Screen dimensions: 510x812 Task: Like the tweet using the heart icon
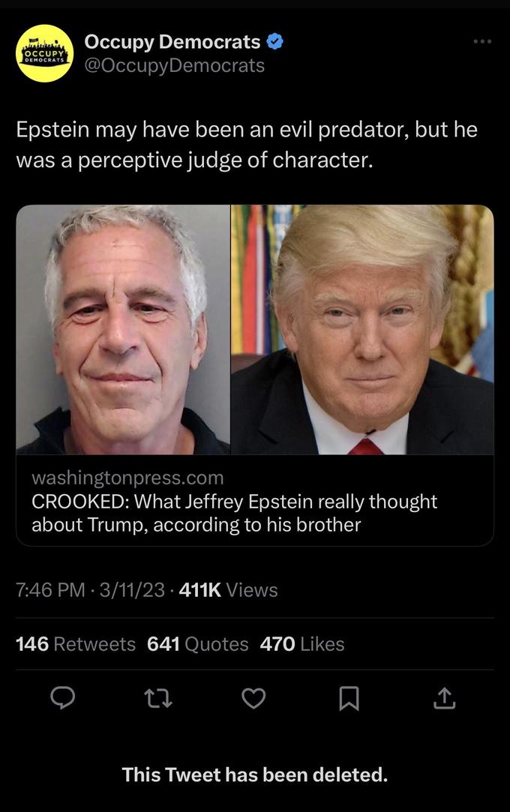click(x=253, y=699)
